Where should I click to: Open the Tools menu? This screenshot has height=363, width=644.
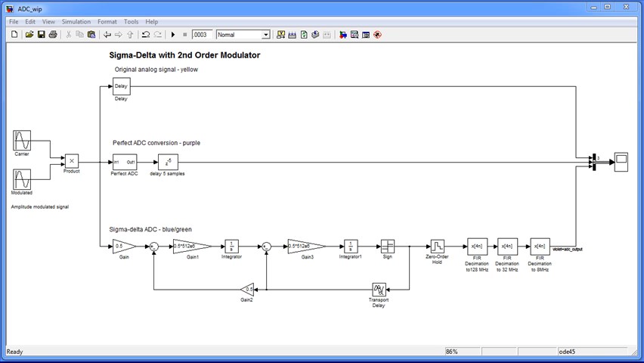(x=131, y=22)
